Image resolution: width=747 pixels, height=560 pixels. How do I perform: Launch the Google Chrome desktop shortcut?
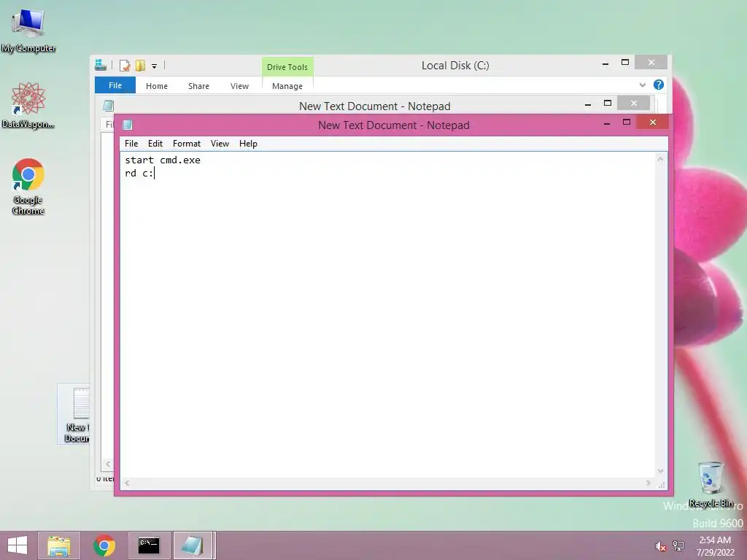pos(28,187)
